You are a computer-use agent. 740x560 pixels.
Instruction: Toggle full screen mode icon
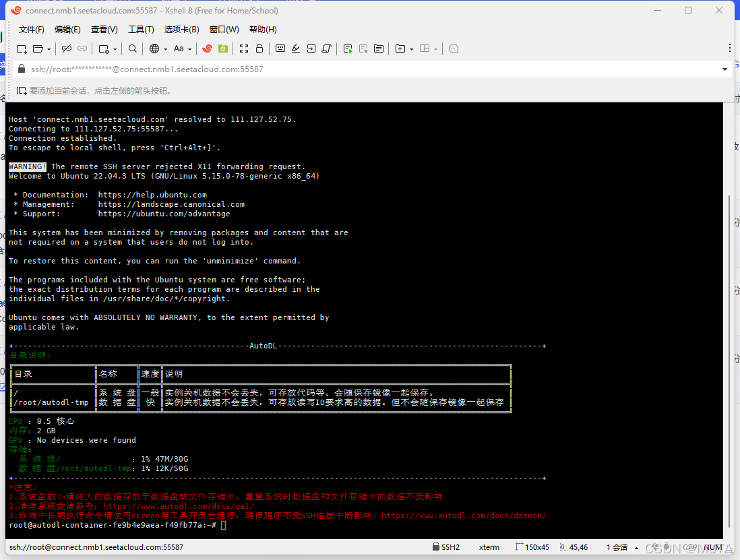[x=243, y=49]
